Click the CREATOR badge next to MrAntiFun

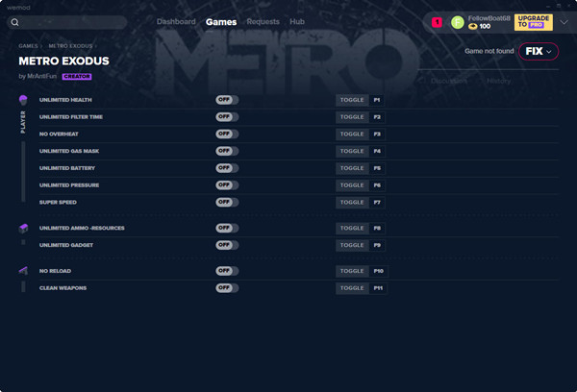click(x=77, y=75)
